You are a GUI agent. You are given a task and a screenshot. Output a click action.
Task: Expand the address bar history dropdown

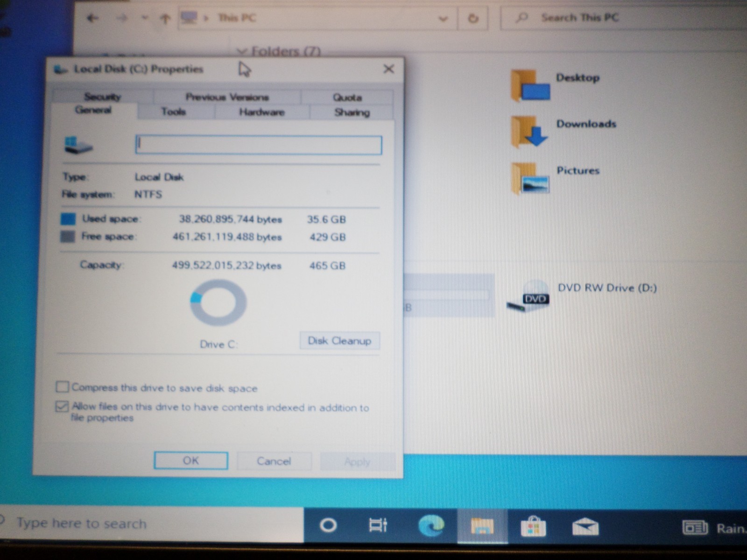pos(443,19)
